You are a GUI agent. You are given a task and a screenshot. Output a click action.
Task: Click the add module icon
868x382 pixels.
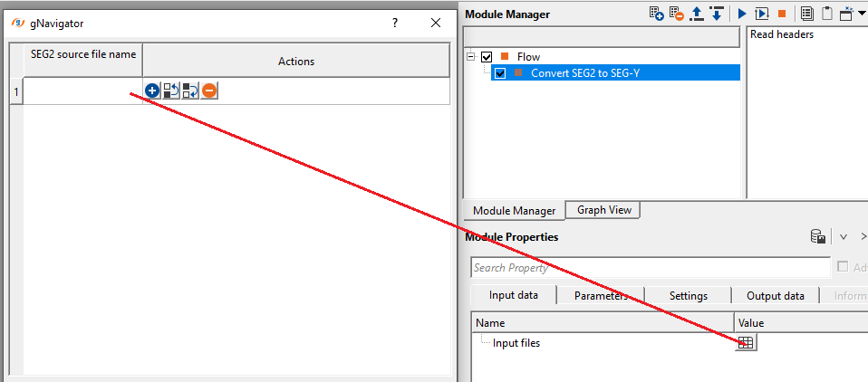(x=658, y=14)
